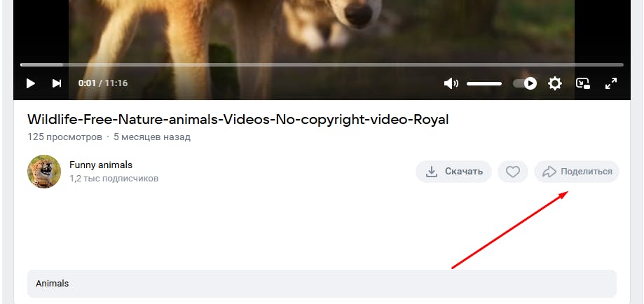The width and height of the screenshot is (644, 304).
Task: Seek on the video progress bar
Action: (x=322, y=65)
